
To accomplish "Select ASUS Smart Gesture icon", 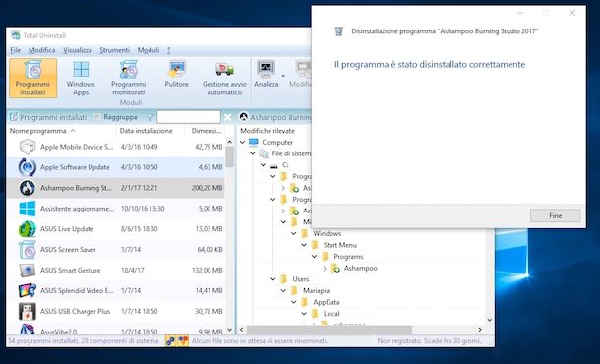I will [x=28, y=271].
